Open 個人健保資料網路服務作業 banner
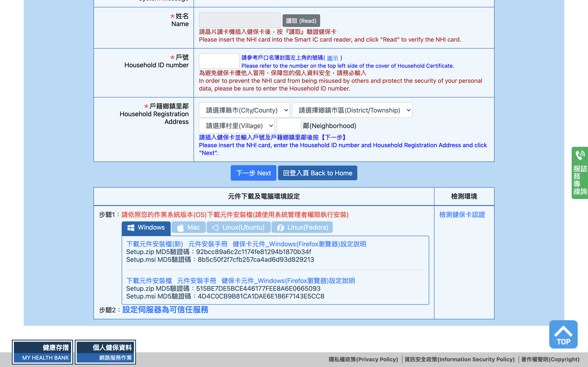 [x=105, y=352]
